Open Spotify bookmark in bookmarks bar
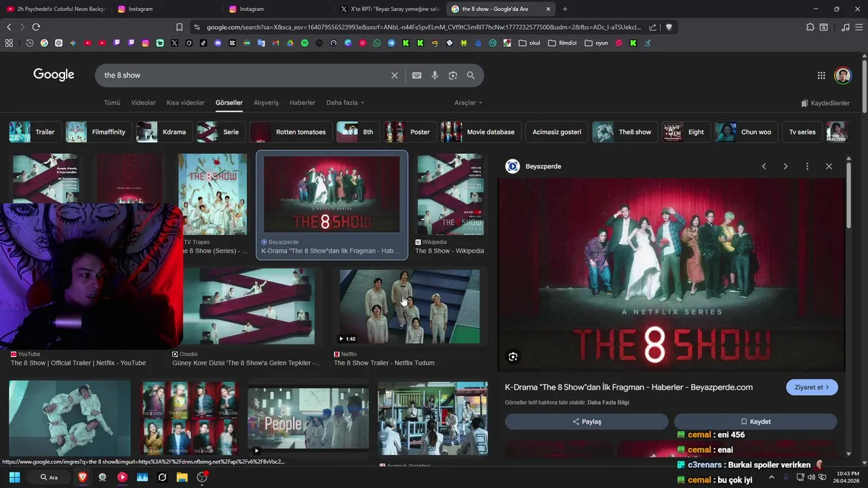Image resolution: width=868 pixels, height=488 pixels. (x=304, y=43)
